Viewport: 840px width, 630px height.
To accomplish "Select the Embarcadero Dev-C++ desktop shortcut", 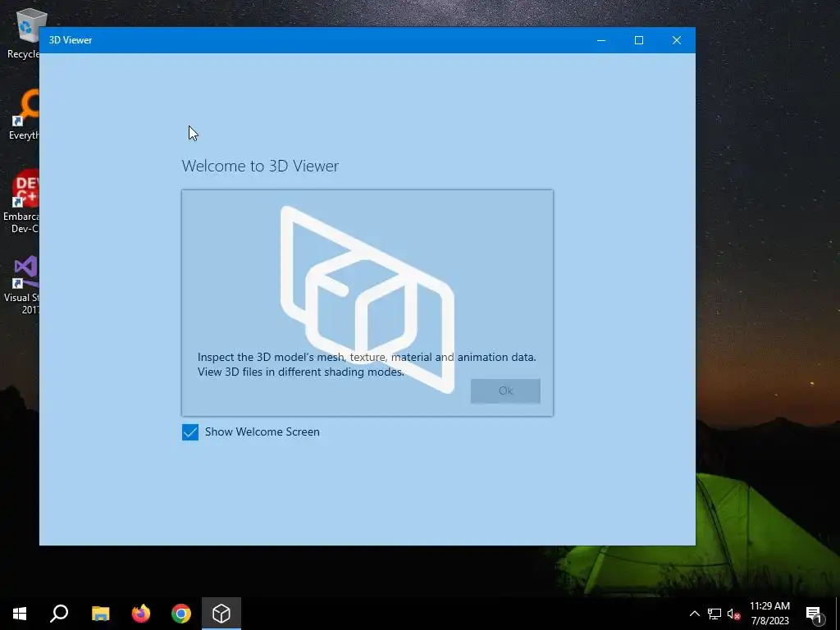I will 21,202.
